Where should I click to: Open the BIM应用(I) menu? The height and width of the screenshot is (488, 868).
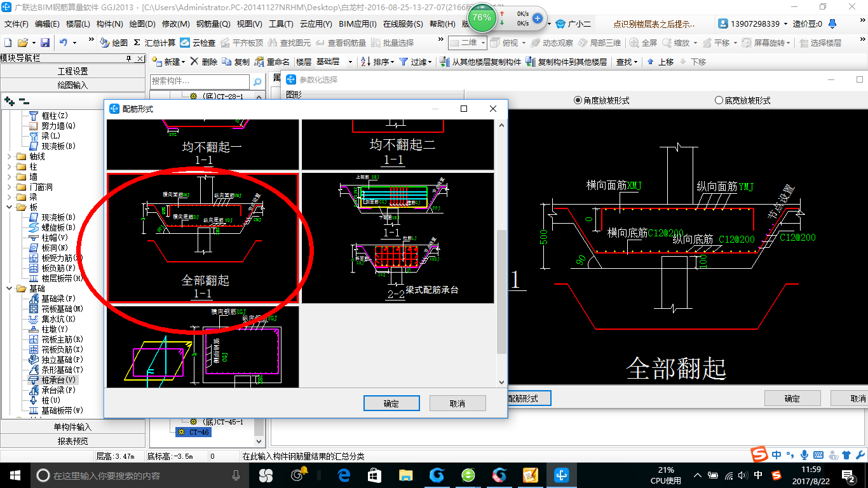click(358, 24)
